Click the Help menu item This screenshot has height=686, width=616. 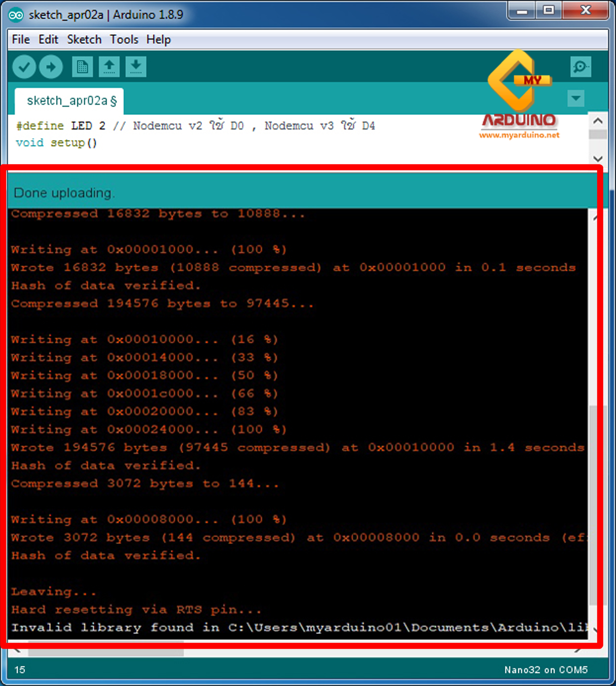pos(158,40)
